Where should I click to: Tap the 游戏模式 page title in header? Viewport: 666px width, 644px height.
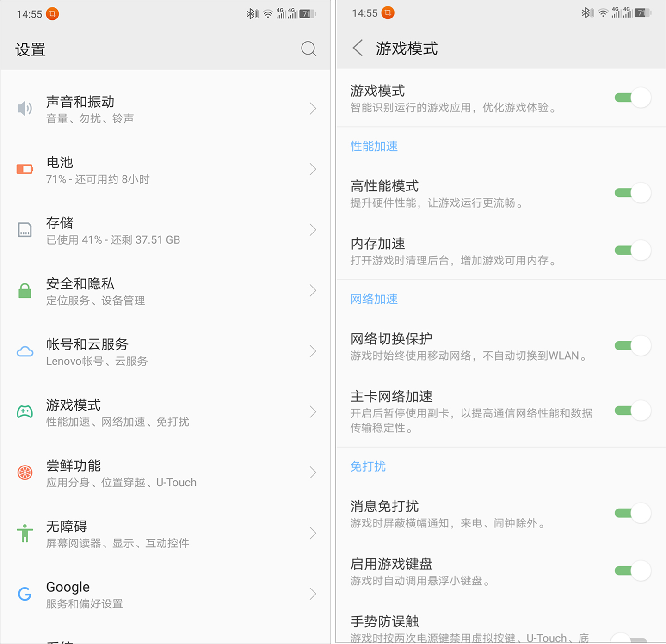click(x=407, y=48)
